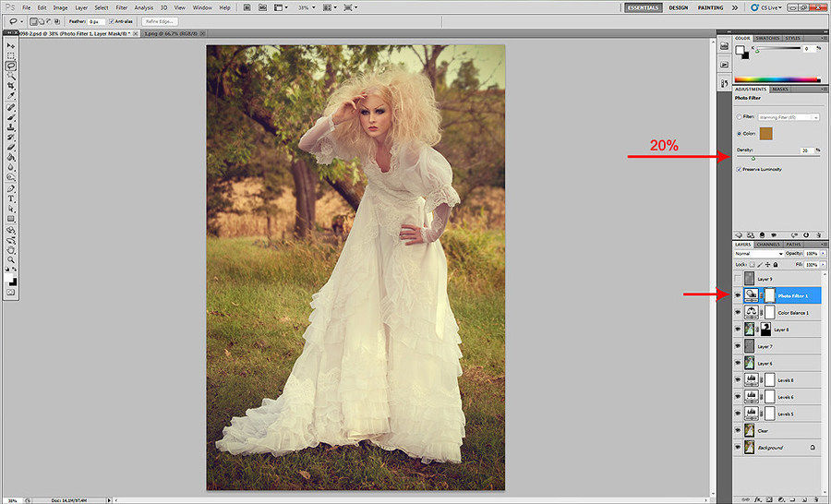
Task: Open the Screen Mode dropdown
Action: [x=350, y=7]
